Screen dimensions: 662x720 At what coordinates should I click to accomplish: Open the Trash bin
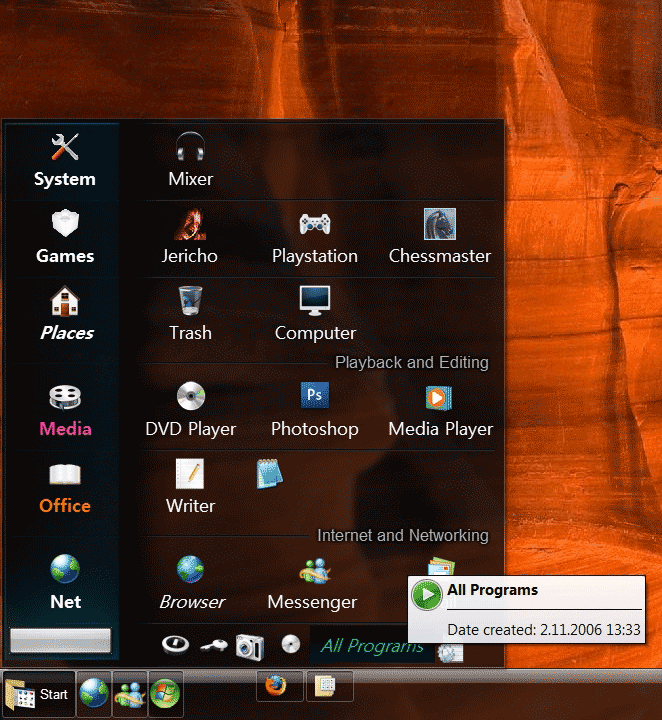[x=190, y=302]
